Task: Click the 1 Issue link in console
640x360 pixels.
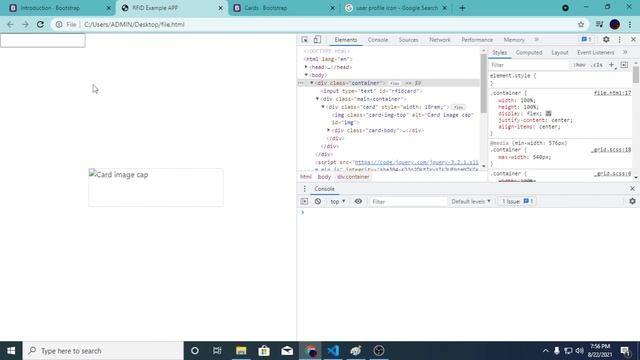Action: point(517,202)
